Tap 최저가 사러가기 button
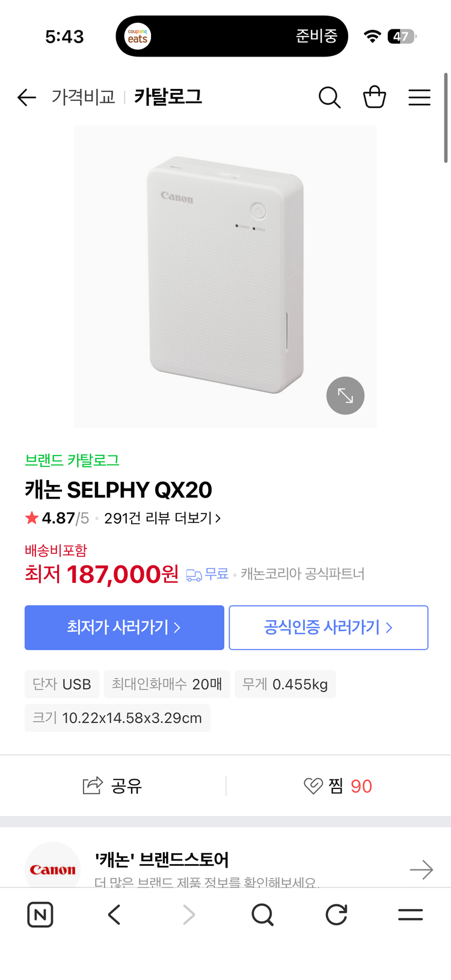 point(124,627)
